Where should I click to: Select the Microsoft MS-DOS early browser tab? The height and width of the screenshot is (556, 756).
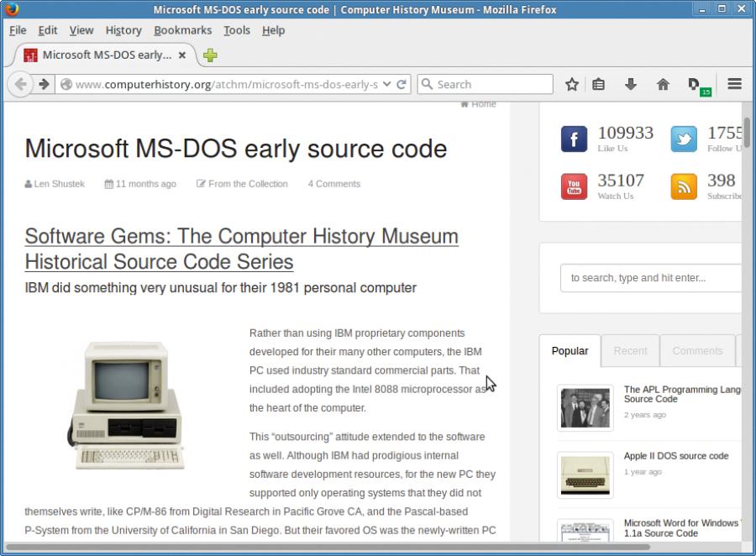[102, 55]
